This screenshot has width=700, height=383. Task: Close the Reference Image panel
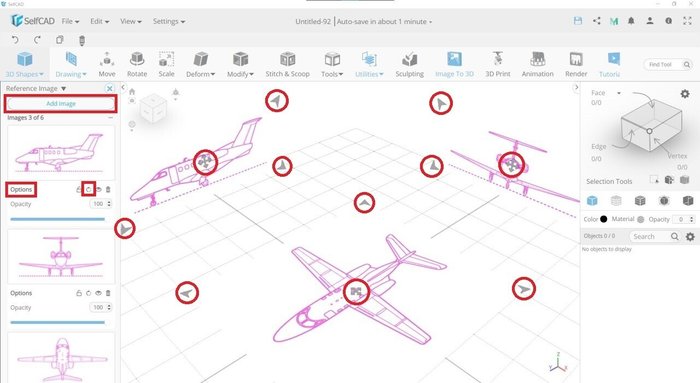click(109, 88)
